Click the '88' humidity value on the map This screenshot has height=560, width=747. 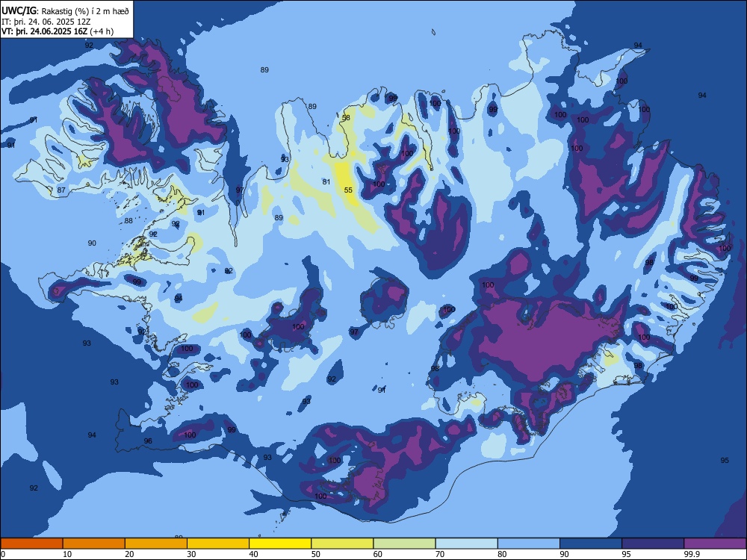tap(128, 220)
